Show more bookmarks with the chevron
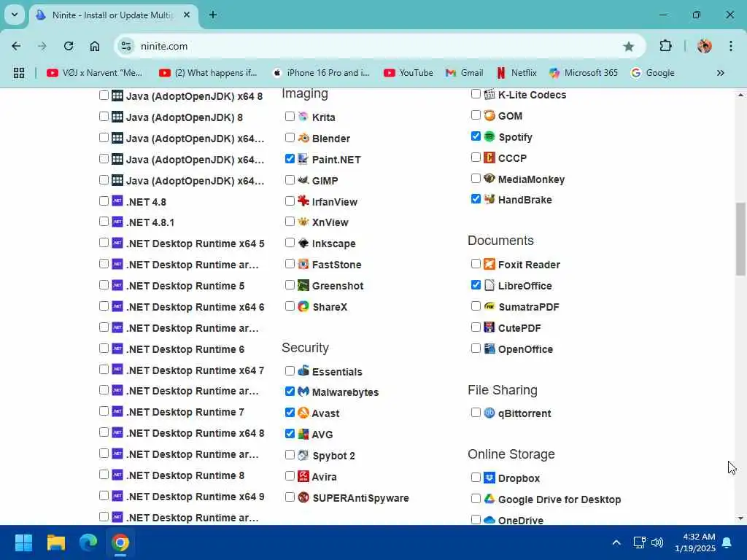 tap(720, 73)
